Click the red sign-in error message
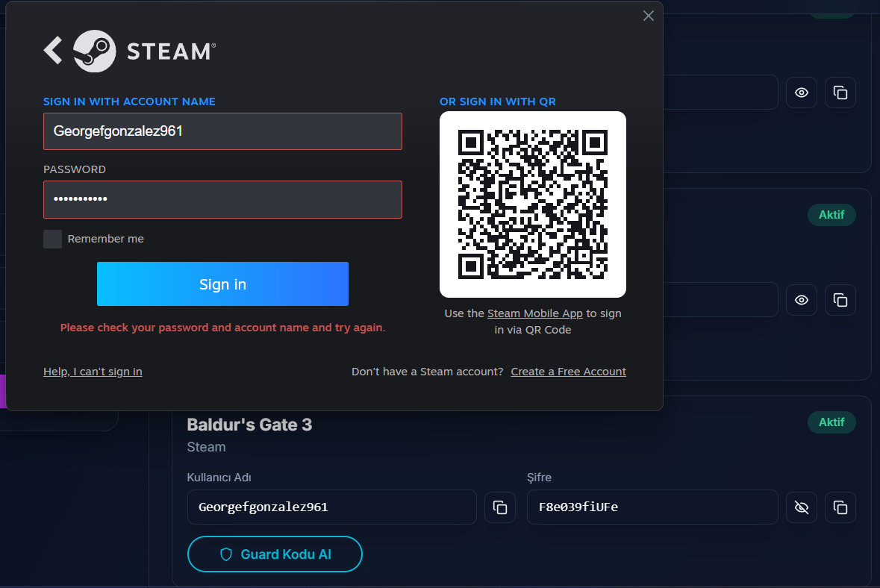880x588 pixels. [223, 328]
